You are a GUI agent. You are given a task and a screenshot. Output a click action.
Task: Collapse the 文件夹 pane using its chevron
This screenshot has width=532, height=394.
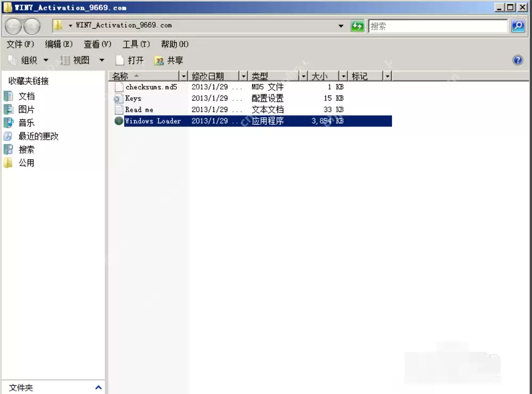98,388
